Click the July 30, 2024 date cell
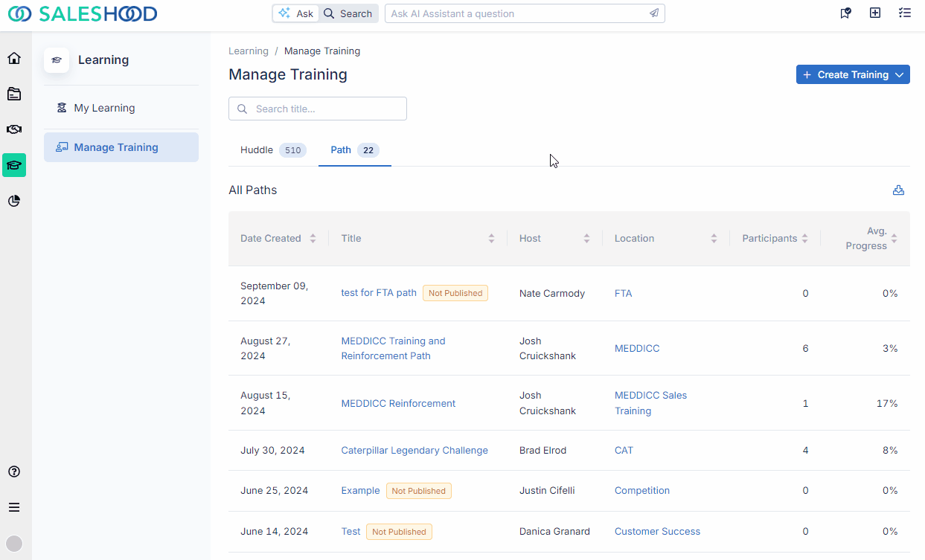The width and height of the screenshot is (925, 560). click(x=272, y=451)
